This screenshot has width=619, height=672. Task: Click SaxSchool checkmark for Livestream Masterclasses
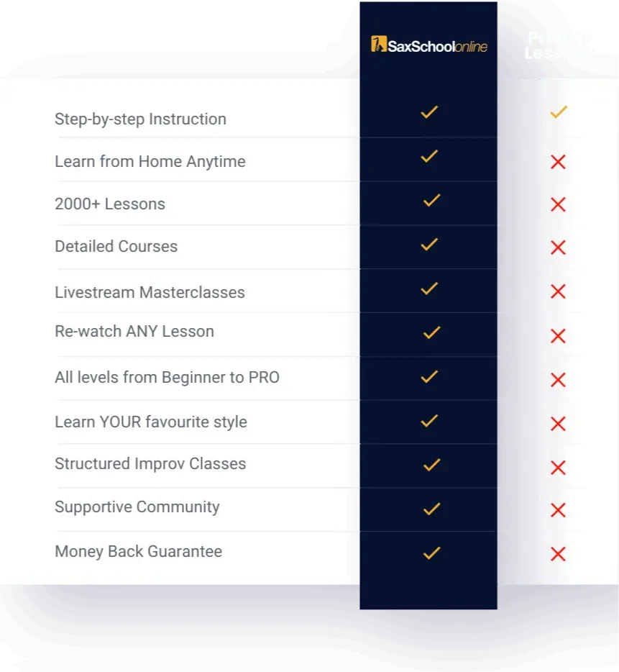(429, 289)
